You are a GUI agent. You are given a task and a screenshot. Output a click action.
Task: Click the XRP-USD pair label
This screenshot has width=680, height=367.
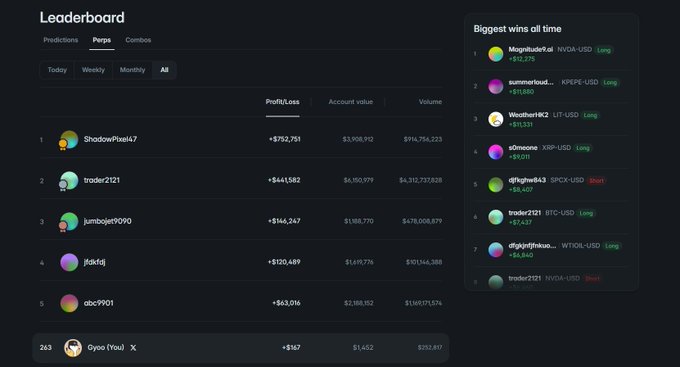tap(556, 147)
